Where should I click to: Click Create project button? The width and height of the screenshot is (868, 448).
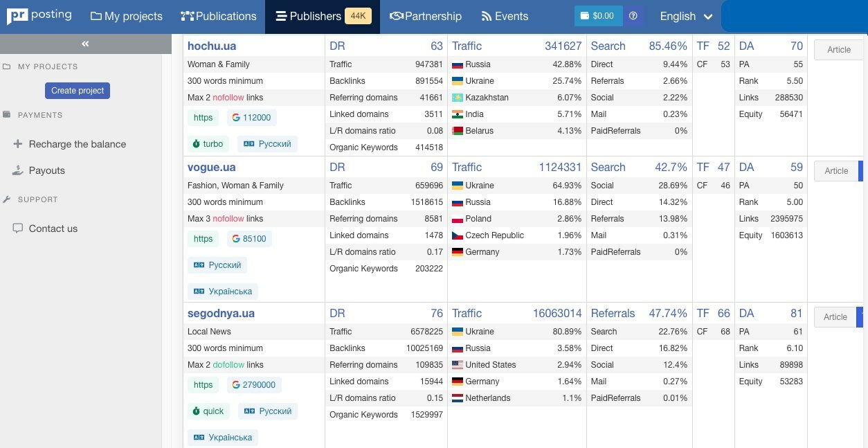pos(78,91)
